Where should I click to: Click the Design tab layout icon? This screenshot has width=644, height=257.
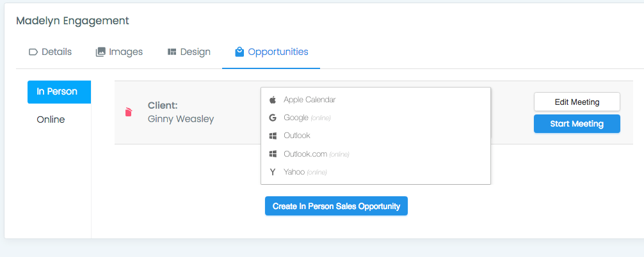pos(172,52)
